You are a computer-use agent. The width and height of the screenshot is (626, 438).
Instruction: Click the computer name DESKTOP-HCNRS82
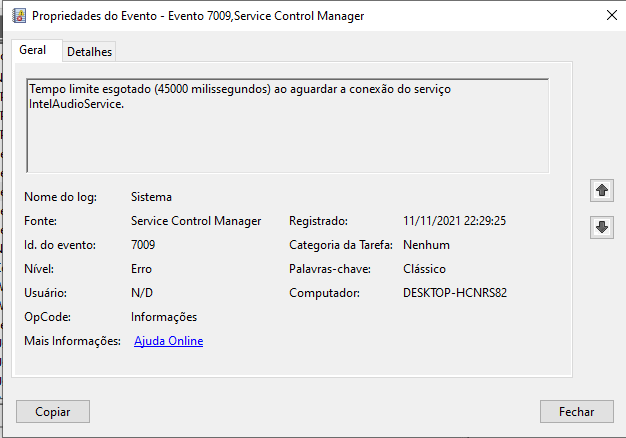coord(455,293)
